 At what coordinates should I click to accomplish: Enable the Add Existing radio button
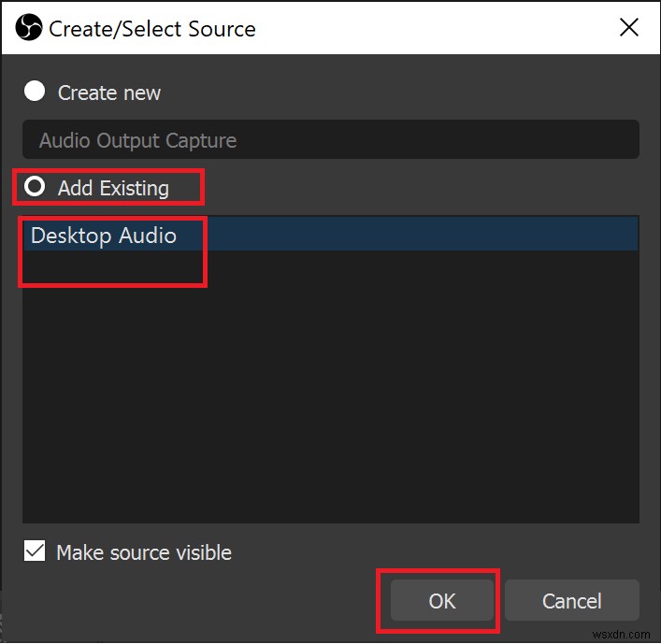[35, 187]
